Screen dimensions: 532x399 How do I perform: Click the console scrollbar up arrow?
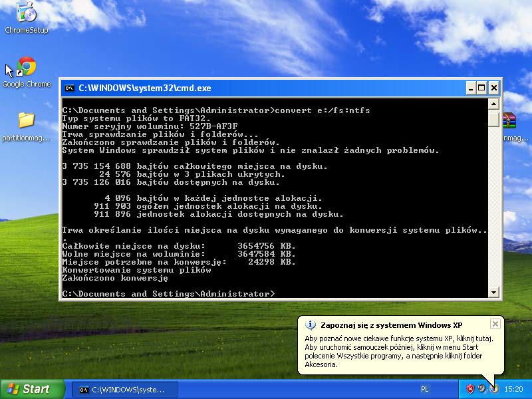[493, 104]
